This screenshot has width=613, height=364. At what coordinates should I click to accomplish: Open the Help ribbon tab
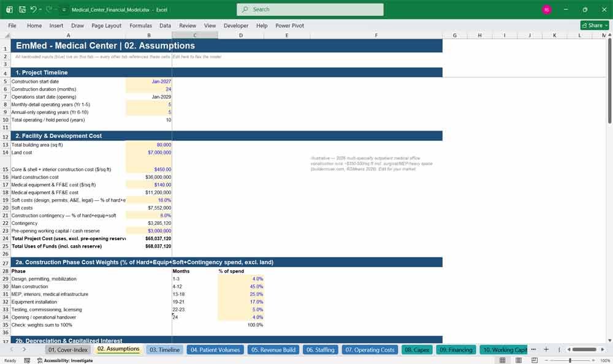(x=262, y=25)
